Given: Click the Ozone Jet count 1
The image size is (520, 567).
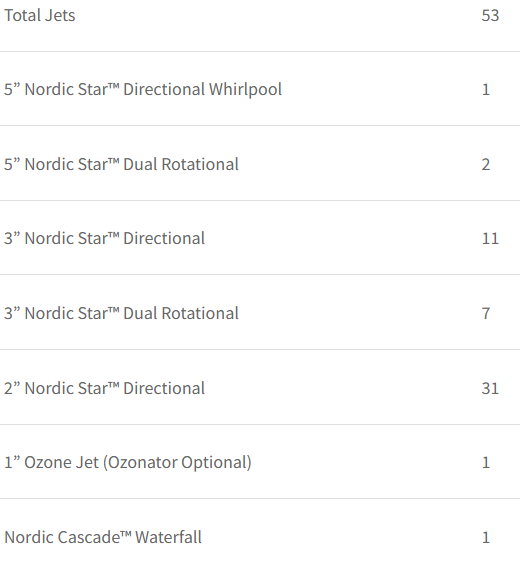Looking at the screenshot, I should [x=486, y=462].
